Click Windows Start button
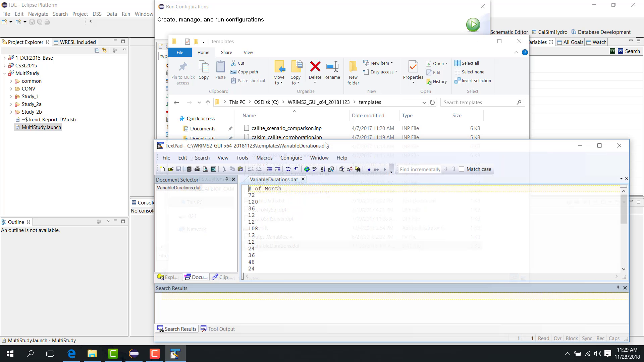The height and width of the screenshot is (362, 644). [10, 354]
